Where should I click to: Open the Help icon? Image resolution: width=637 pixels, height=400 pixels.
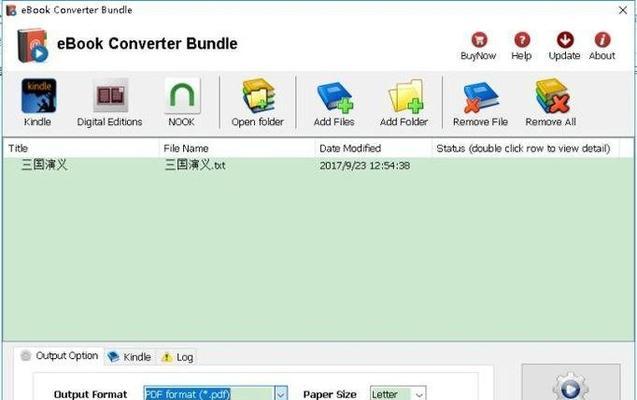coord(522,40)
